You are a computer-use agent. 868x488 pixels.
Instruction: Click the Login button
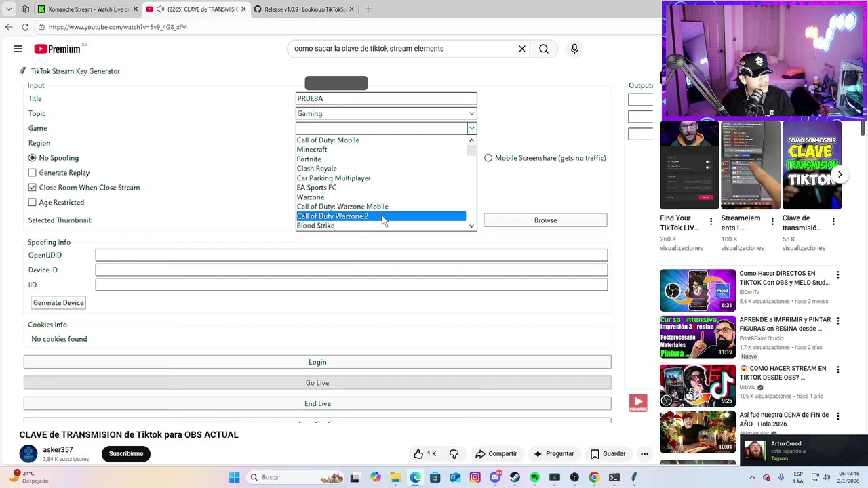317,362
